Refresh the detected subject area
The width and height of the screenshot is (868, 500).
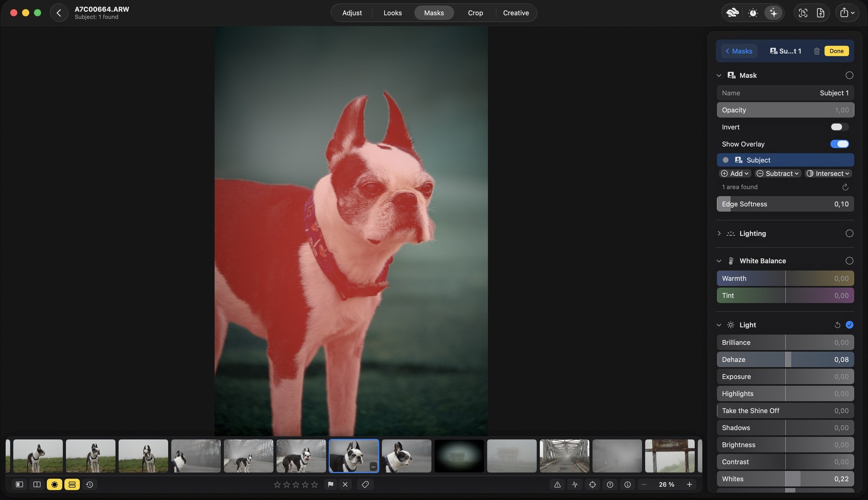[x=845, y=187]
